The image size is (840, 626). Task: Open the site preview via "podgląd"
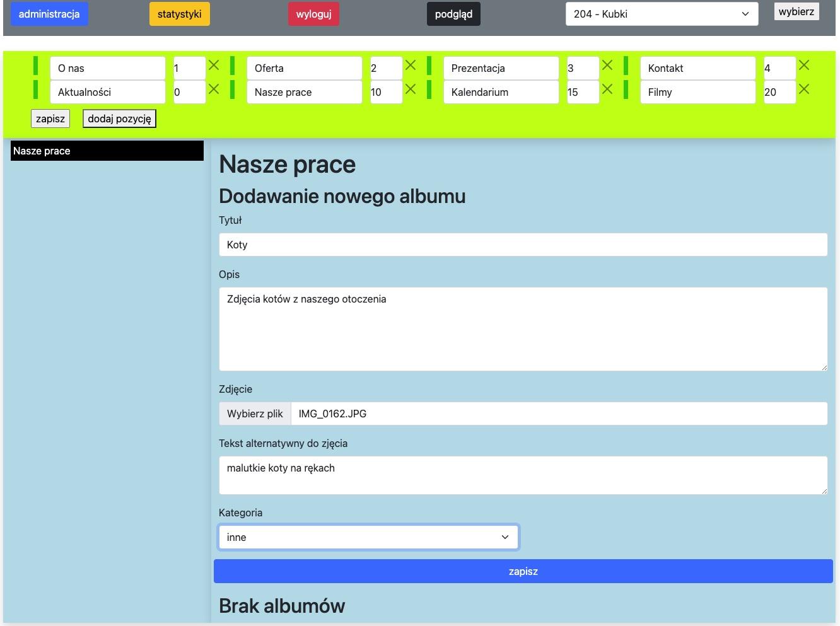pyautogui.click(x=453, y=13)
